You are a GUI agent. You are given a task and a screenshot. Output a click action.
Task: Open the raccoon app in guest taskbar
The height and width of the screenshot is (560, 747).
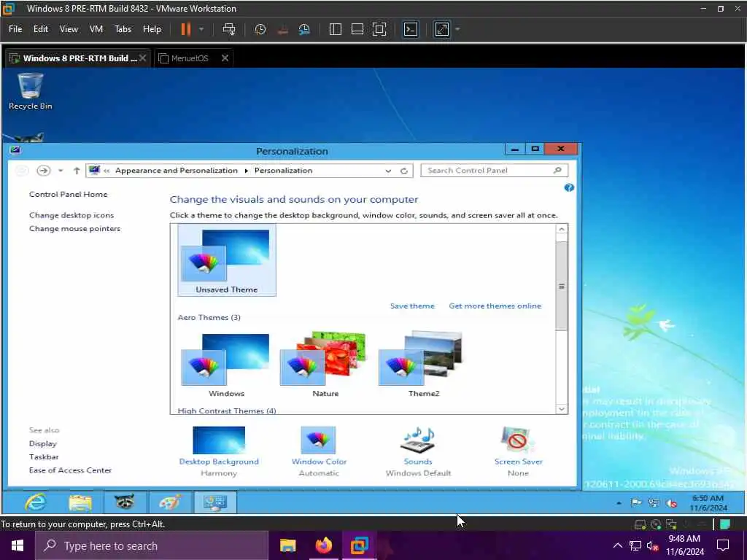[125, 502]
